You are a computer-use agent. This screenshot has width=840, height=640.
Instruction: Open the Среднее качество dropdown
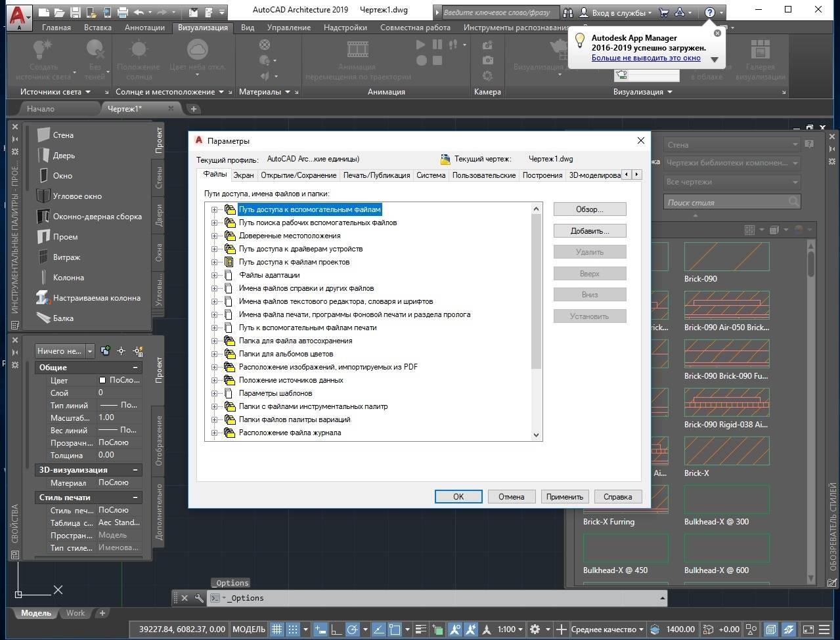coord(608,629)
